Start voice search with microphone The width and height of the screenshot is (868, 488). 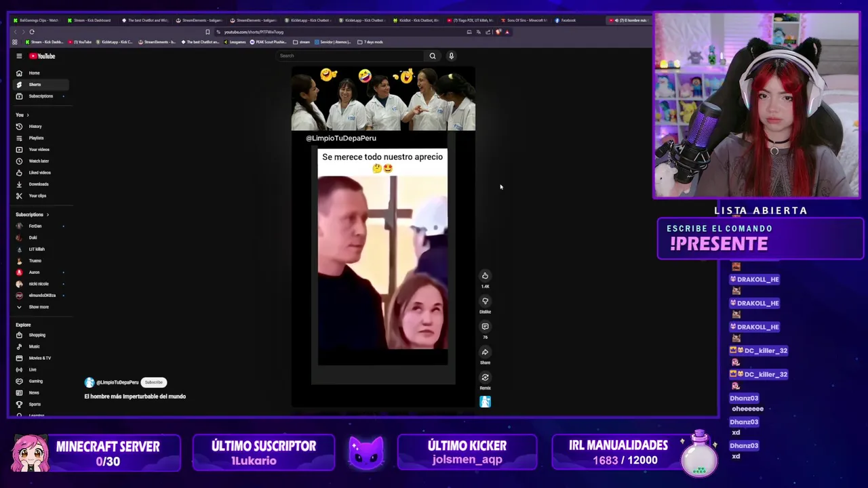(451, 56)
